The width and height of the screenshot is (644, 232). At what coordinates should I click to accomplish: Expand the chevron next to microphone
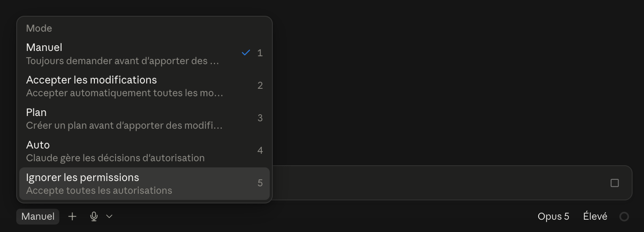[109, 216]
